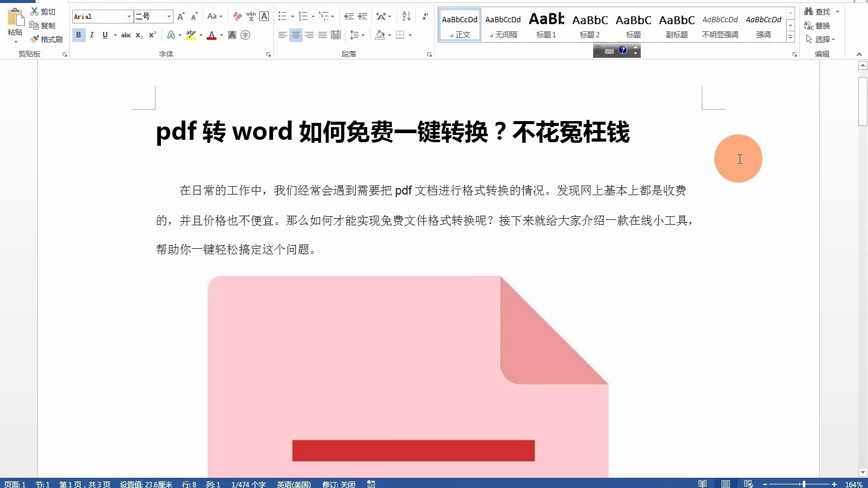Apply a bulleted list
The image size is (868, 488).
(282, 16)
